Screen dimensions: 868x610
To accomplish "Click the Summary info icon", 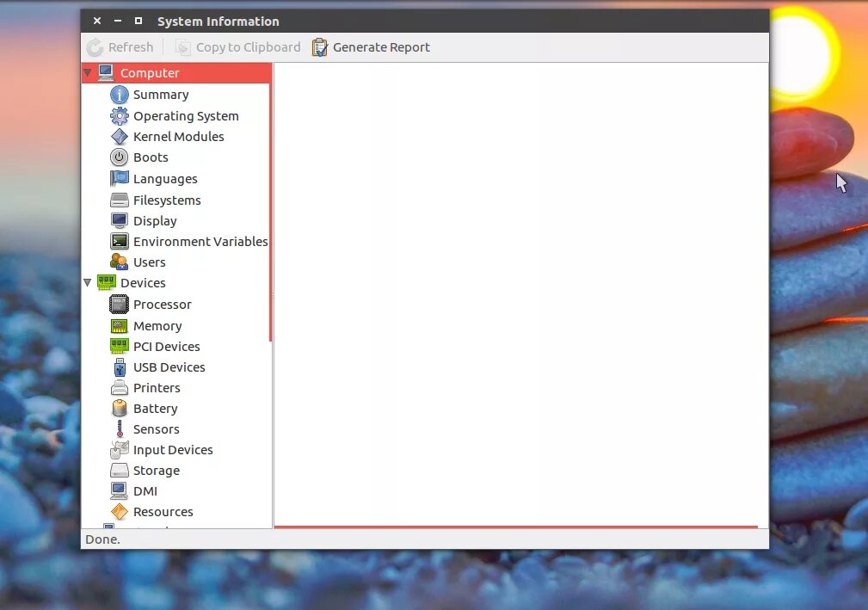I will [x=119, y=95].
